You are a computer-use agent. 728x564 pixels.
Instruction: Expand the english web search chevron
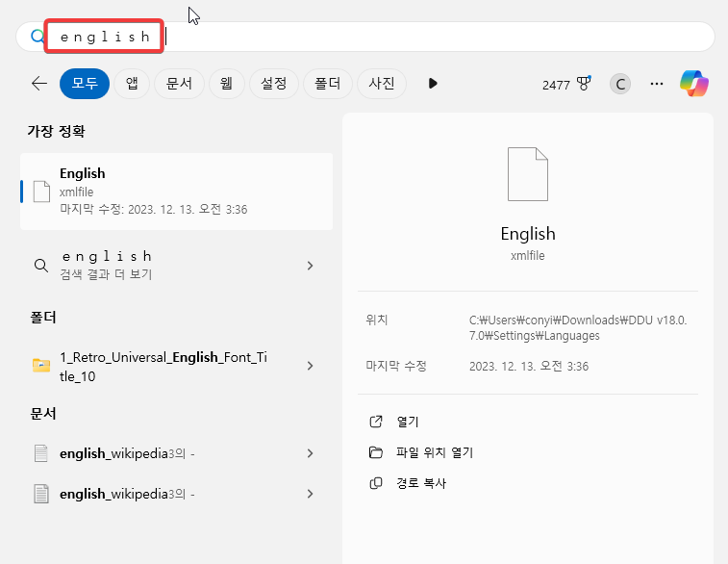pos(310,266)
